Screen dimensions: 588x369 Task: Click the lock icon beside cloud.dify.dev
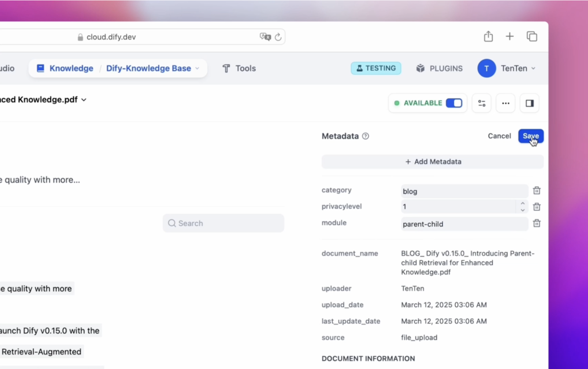point(80,37)
